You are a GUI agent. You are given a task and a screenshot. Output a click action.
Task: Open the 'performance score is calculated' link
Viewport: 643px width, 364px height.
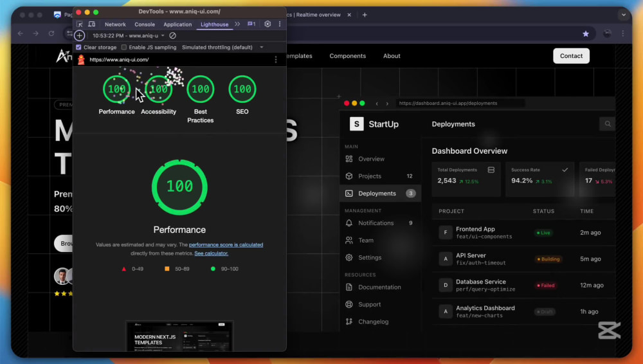[226, 244]
